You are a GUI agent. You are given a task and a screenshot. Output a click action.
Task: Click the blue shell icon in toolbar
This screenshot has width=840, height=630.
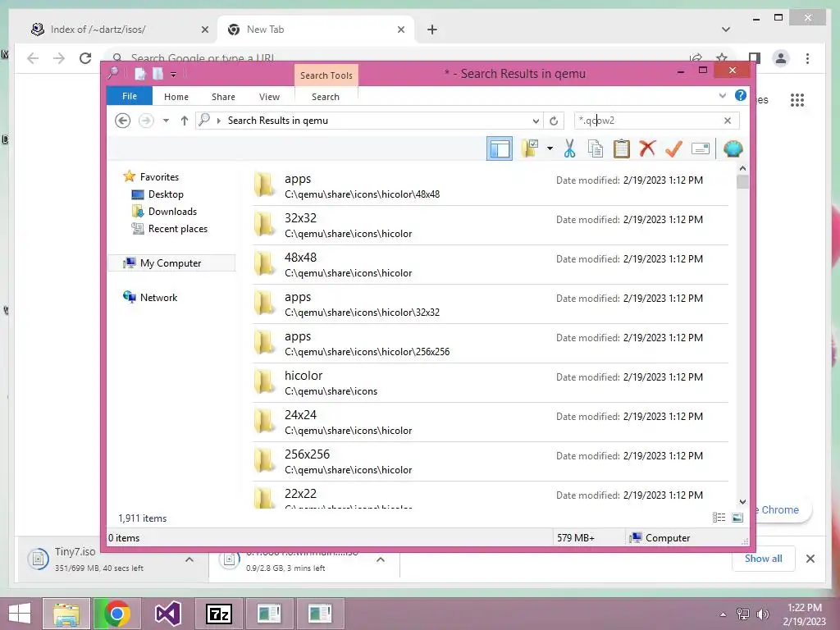(x=733, y=148)
